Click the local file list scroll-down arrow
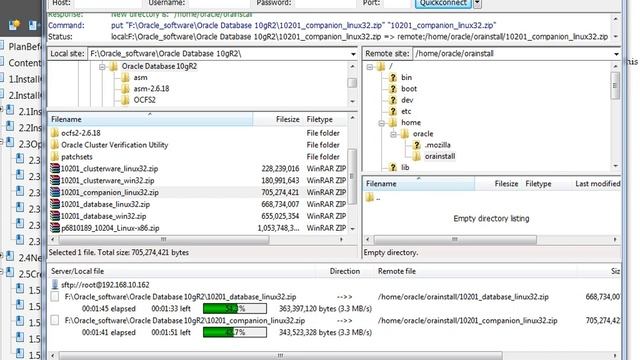Image resolution: width=640 pixels, height=360 pixels. click(353, 229)
